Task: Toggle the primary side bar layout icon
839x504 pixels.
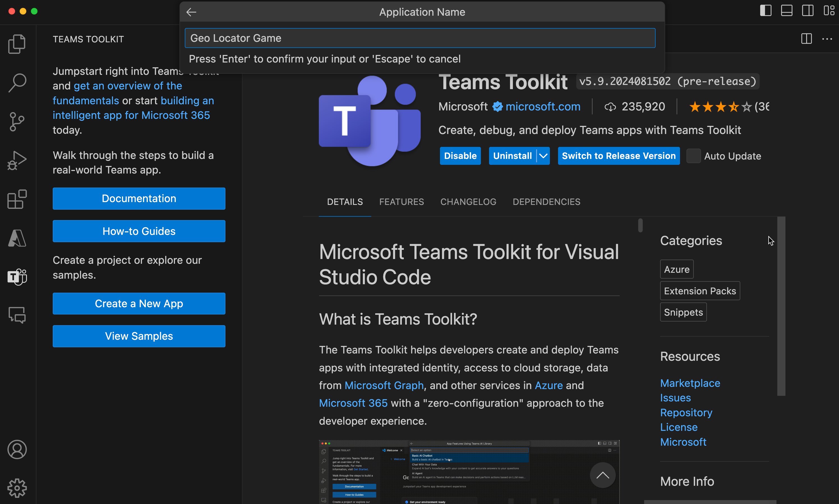Action: [x=766, y=11]
